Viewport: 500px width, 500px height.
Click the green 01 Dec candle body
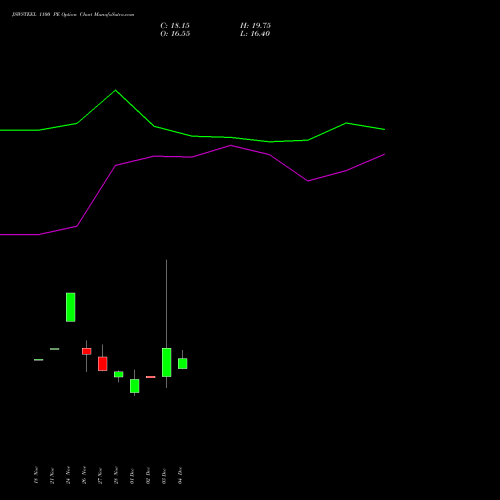[135, 386]
